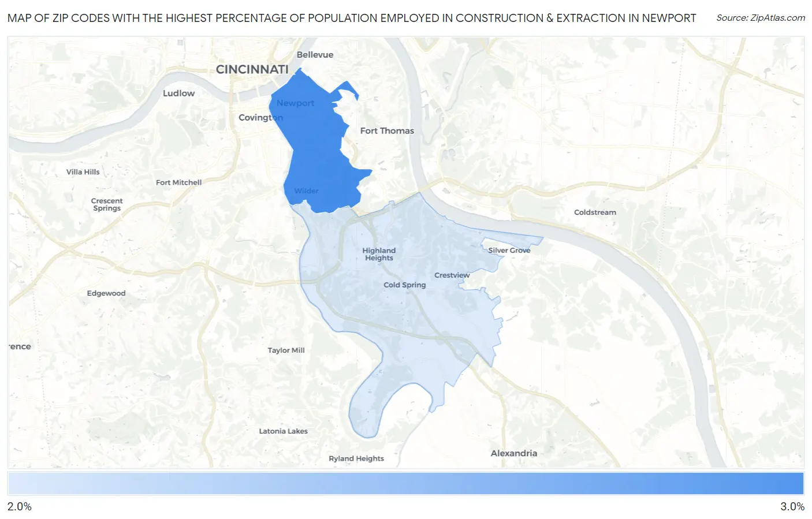Viewport: 812px width, 519px height.
Task: Click the percentage color gradient legend bar
Action: tap(405, 483)
